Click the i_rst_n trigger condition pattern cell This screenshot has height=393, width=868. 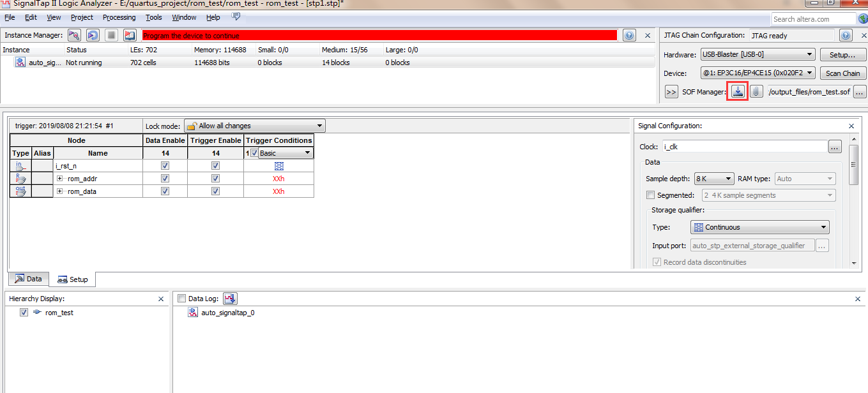point(278,166)
